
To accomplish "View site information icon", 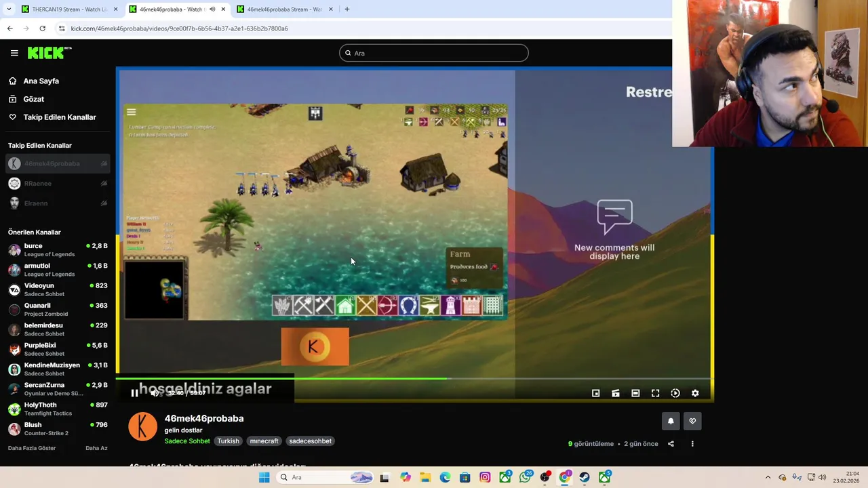I will click(x=62, y=28).
